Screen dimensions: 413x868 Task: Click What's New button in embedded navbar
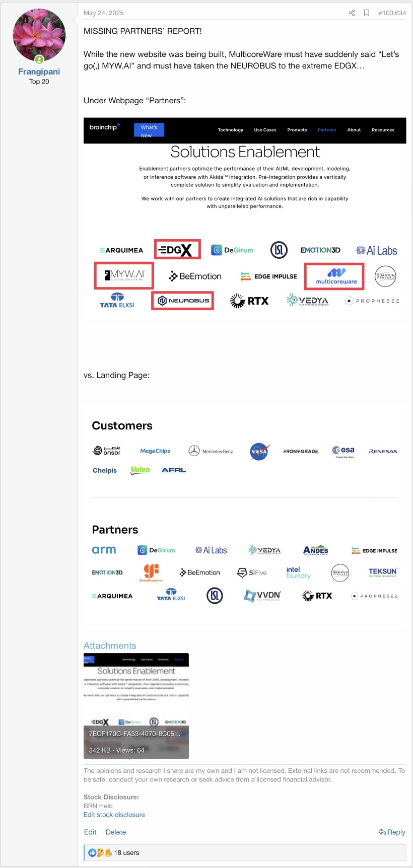coord(149,130)
